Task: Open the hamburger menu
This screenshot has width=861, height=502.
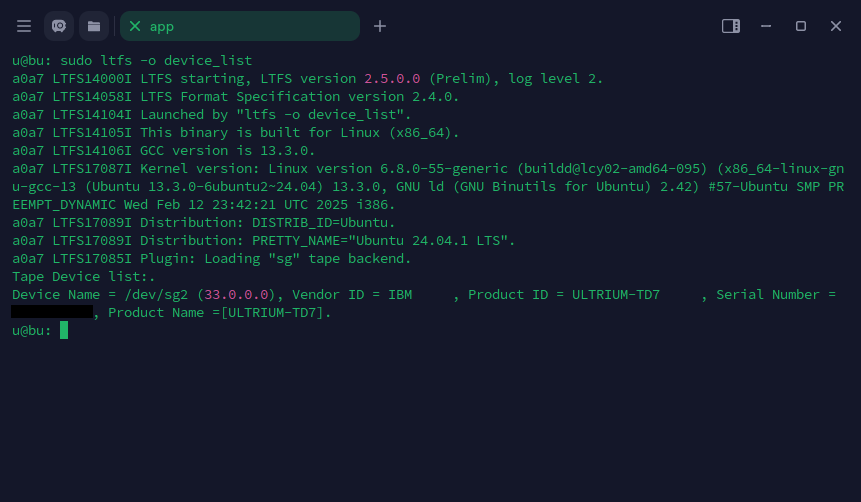Action: tap(24, 26)
